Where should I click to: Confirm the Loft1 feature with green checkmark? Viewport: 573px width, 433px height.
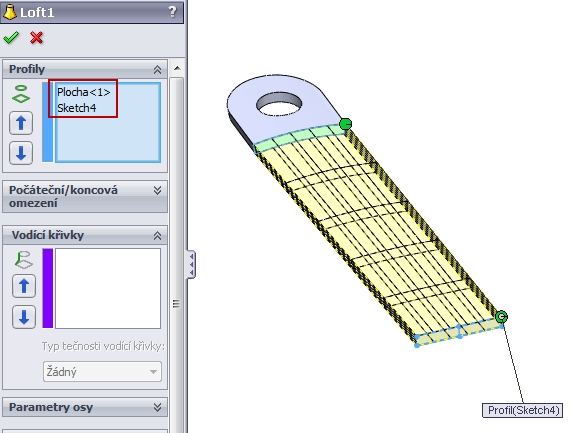click(x=11, y=37)
